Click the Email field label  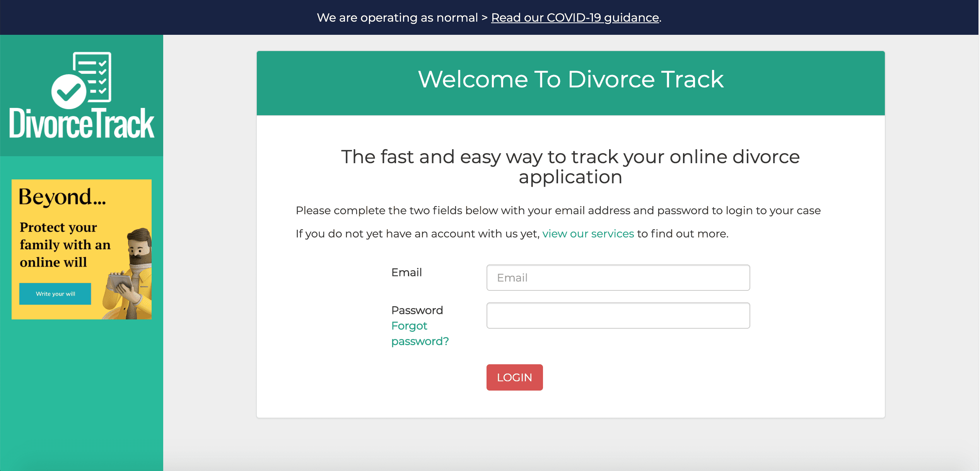406,272
